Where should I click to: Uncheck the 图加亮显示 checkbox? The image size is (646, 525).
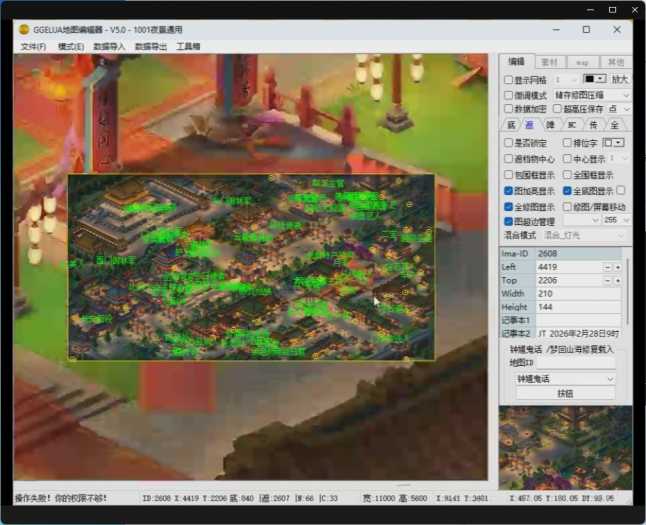click(508, 191)
